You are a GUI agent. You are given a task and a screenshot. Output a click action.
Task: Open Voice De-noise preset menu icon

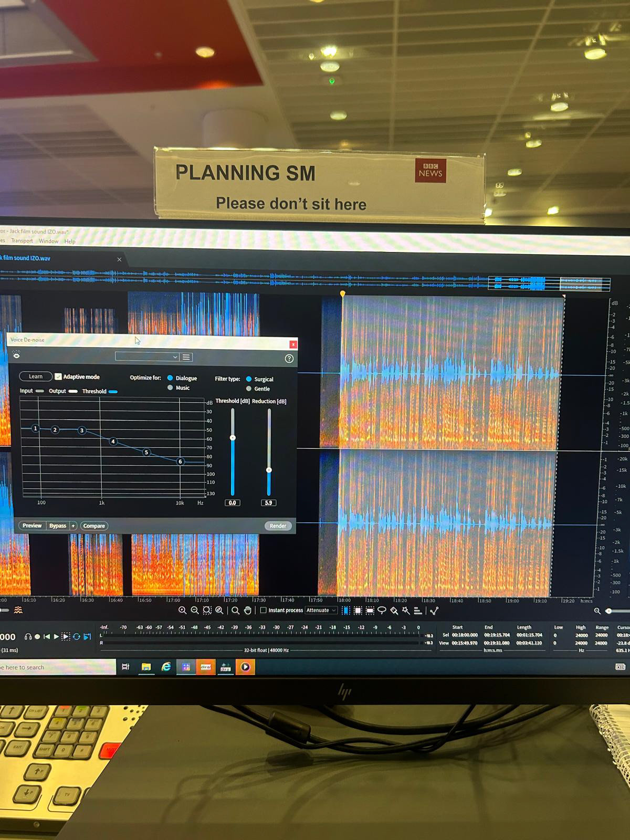coord(186,357)
